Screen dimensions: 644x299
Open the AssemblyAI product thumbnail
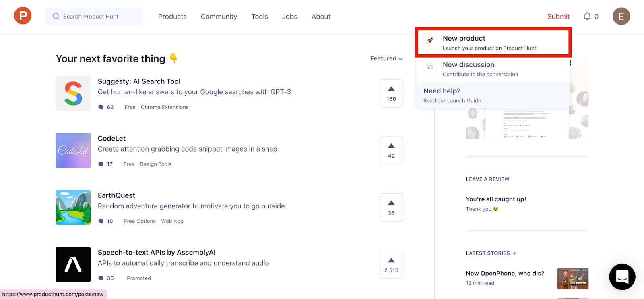point(73,265)
